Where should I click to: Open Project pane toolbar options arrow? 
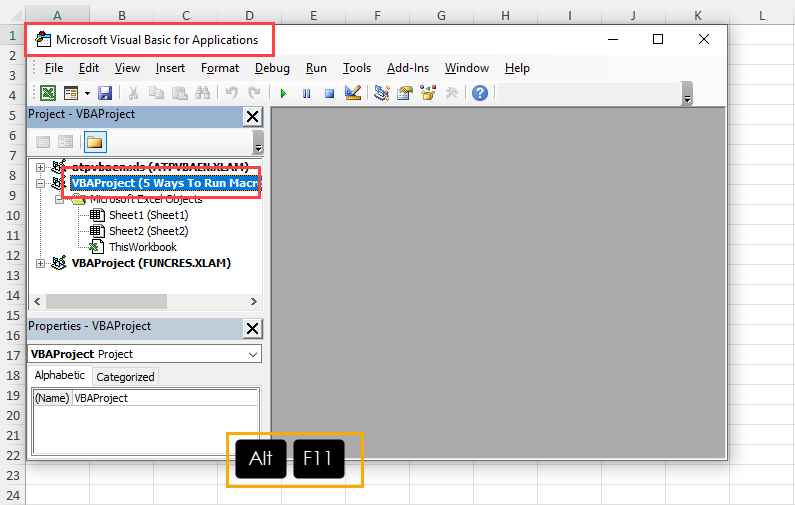pyautogui.click(x=258, y=142)
